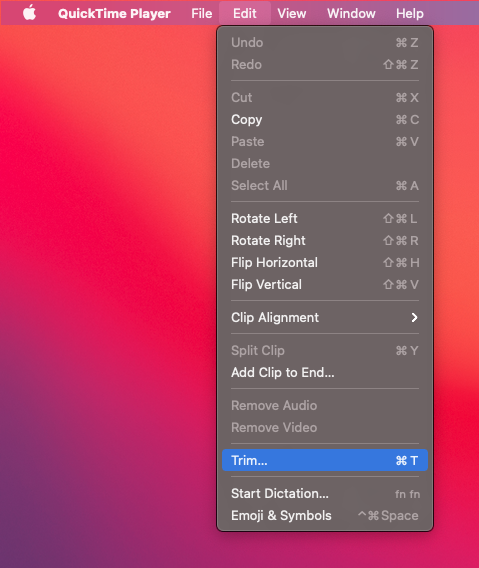Select the Cut menu entry
This screenshot has height=568, width=479.
[x=325, y=97]
